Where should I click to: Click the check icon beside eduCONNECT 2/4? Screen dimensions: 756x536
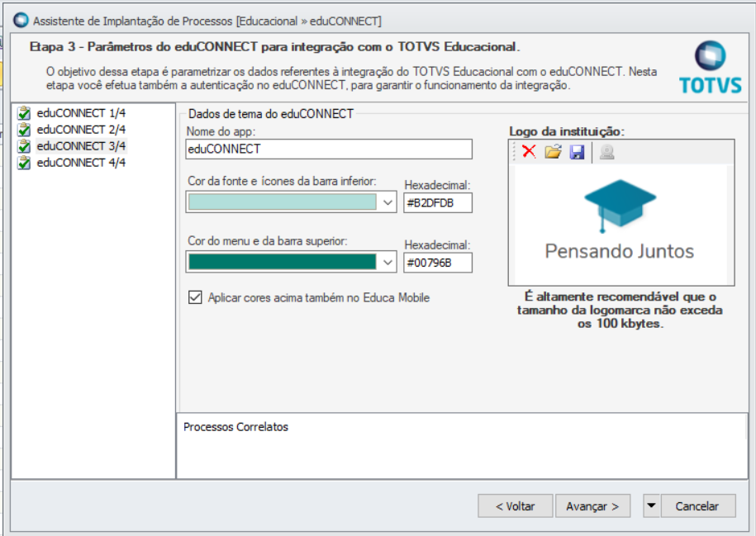tap(24, 129)
